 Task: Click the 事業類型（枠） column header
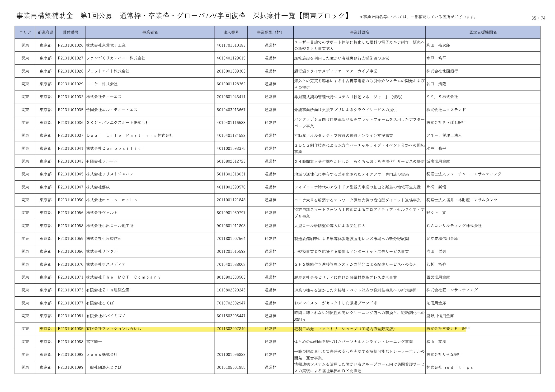tap(270, 32)
